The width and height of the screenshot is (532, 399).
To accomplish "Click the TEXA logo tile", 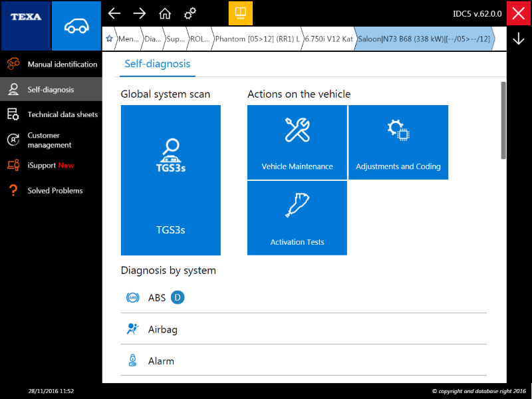I will (x=26, y=26).
